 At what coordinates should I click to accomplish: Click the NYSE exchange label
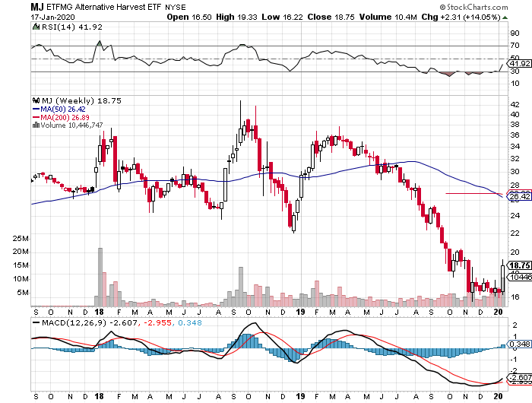(x=176, y=7)
